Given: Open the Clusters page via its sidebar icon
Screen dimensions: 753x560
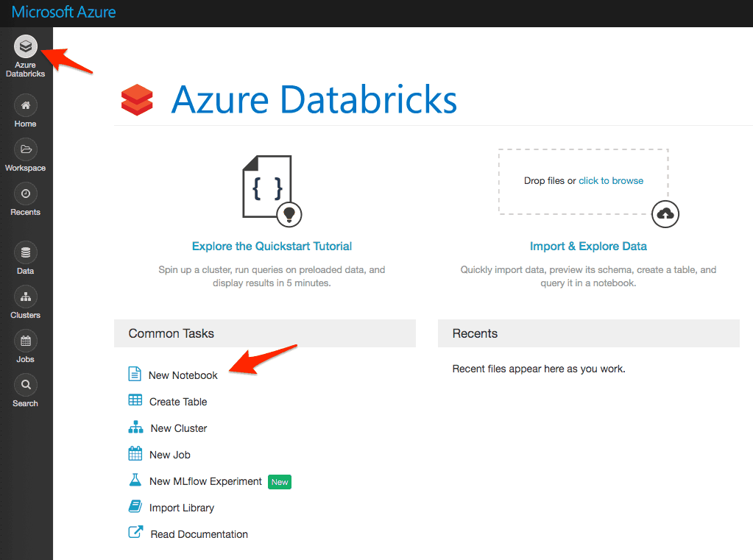Looking at the screenshot, I should [25, 298].
